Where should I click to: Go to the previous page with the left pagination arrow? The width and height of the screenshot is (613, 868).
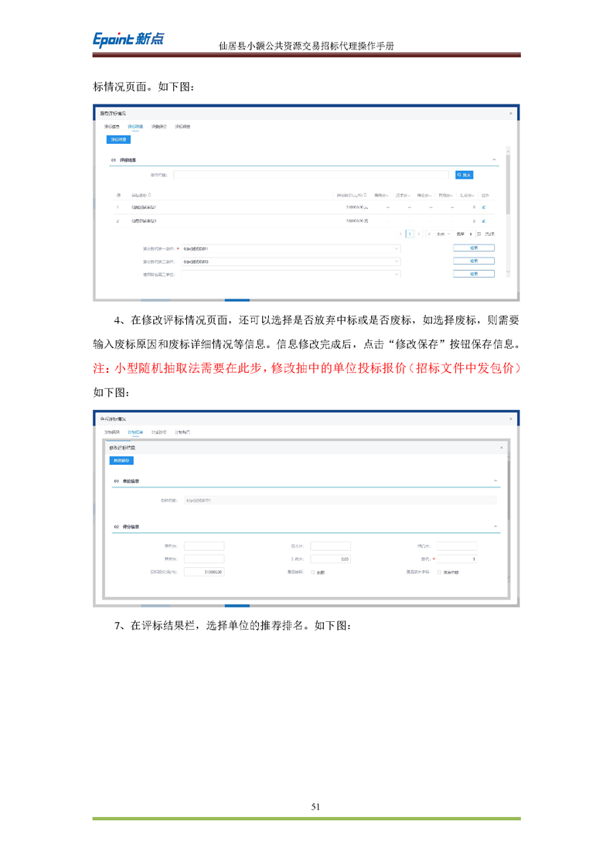(401, 234)
